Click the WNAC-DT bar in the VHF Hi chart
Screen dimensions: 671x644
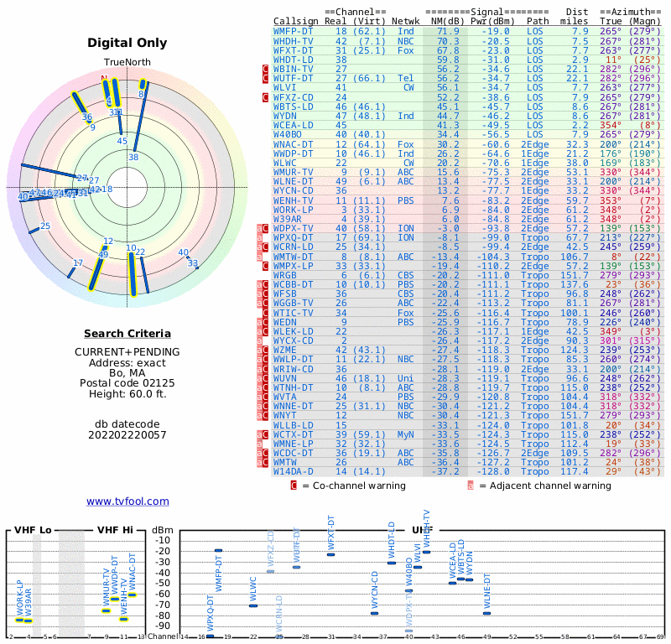(x=133, y=595)
